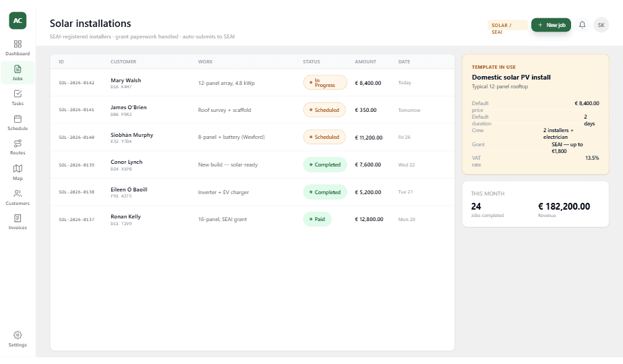Viewport: 623px width, 364px height.
Task: Click work '16-panel, SEAI grant'
Action: 222,219
